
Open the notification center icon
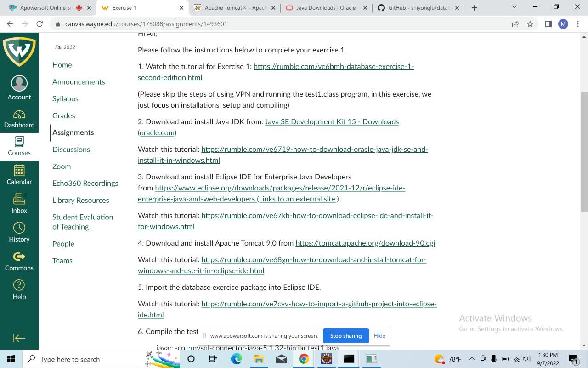(574, 359)
